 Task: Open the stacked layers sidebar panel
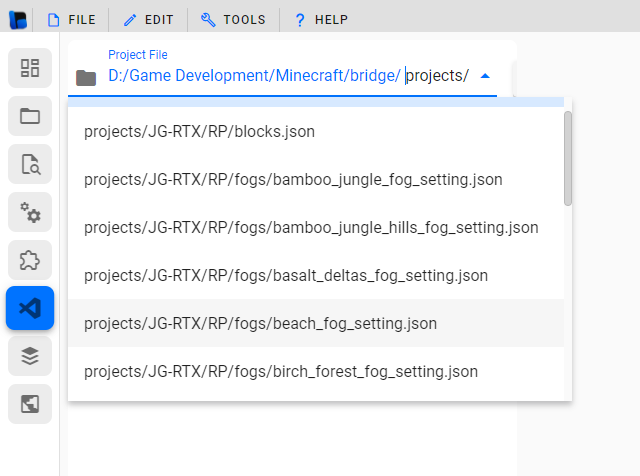coord(30,356)
